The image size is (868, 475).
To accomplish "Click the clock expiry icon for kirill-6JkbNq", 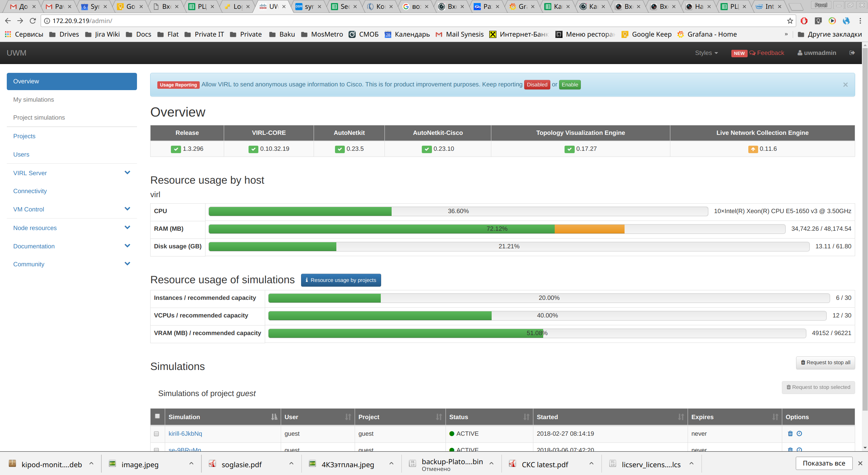I will point(799,434).
